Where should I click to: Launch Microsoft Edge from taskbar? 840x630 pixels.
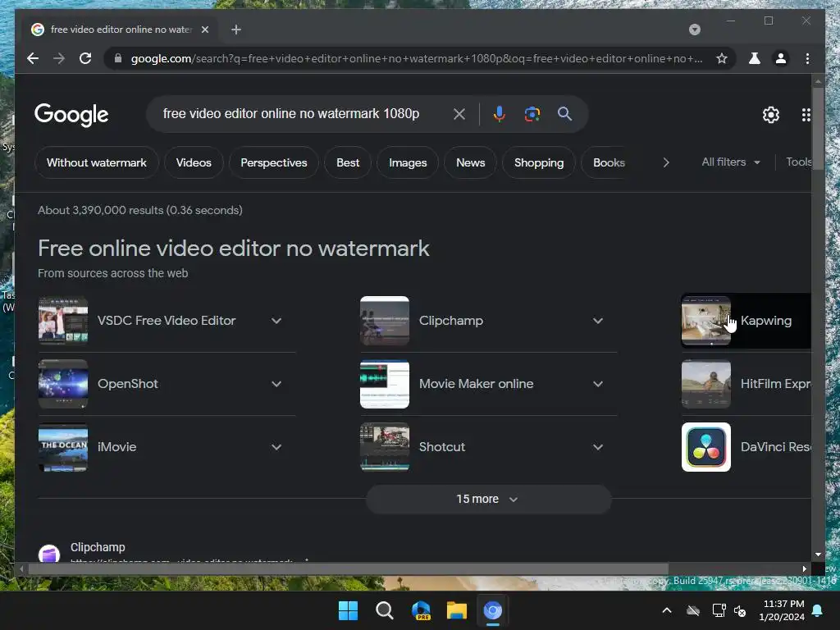tap(421, 610)
